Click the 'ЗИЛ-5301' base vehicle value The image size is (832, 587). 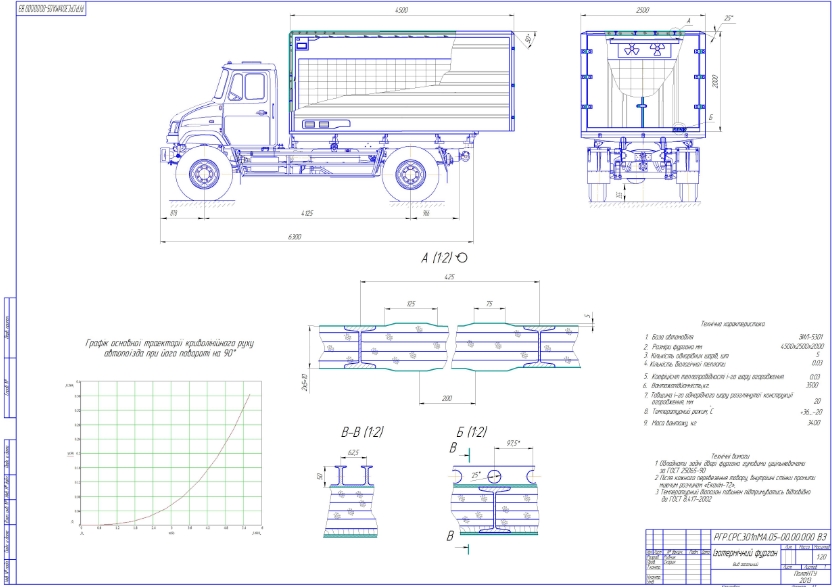(810, 337)
